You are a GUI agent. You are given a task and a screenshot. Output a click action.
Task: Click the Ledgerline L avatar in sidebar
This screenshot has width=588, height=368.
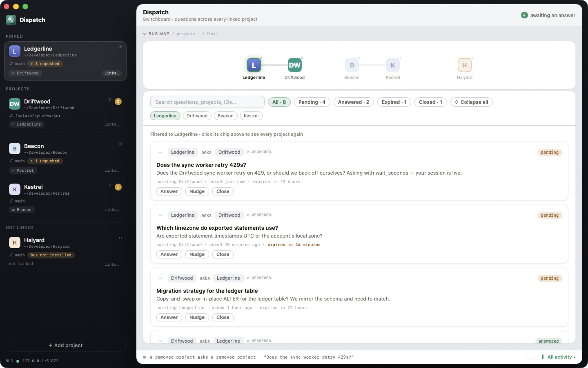click(x=15, y=51)
